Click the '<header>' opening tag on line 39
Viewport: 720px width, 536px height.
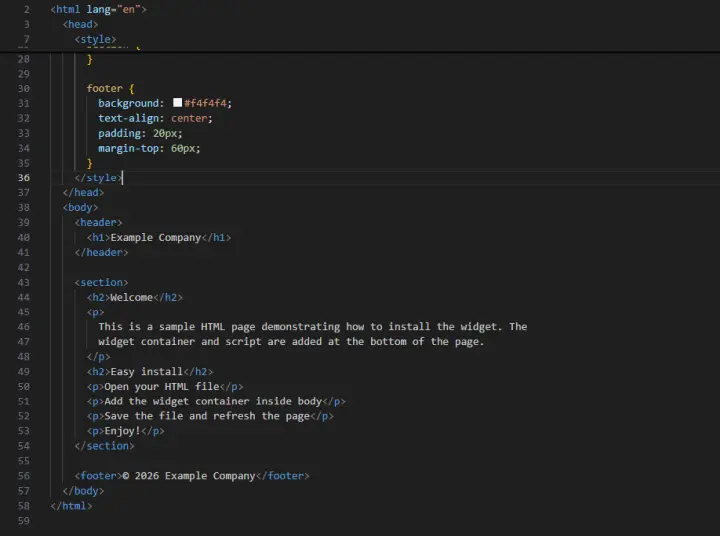pyautogui.click(x=98, y=222)
